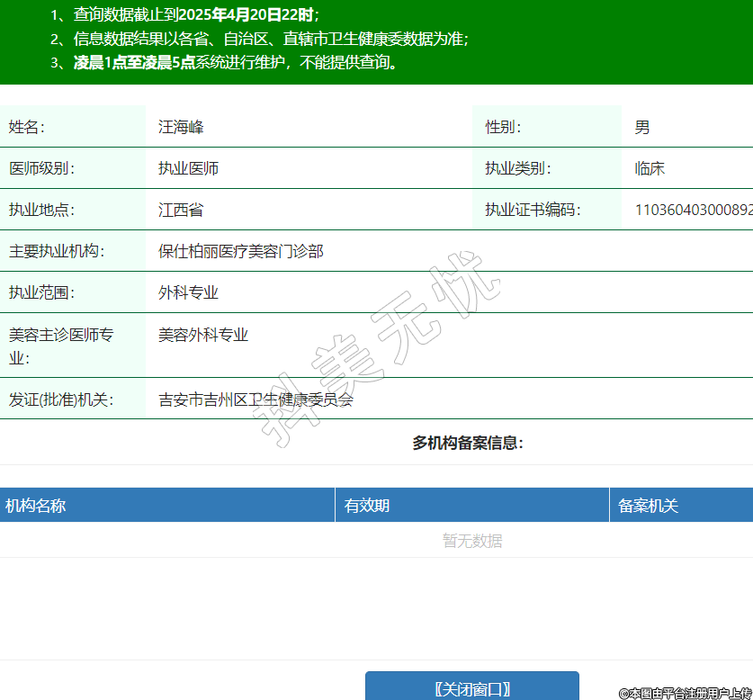Click the maintenance notice 凌晨1点至凌晨5点

(236, 63)
